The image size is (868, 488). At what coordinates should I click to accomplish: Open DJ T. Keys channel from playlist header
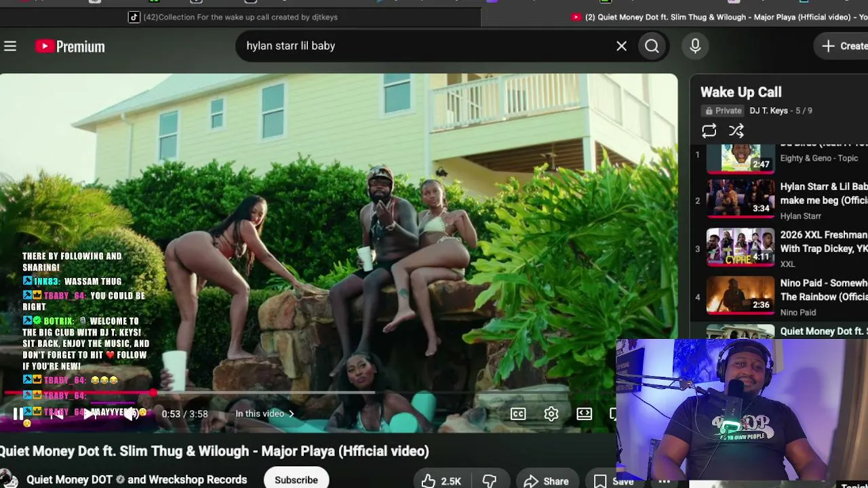(769, 110)
